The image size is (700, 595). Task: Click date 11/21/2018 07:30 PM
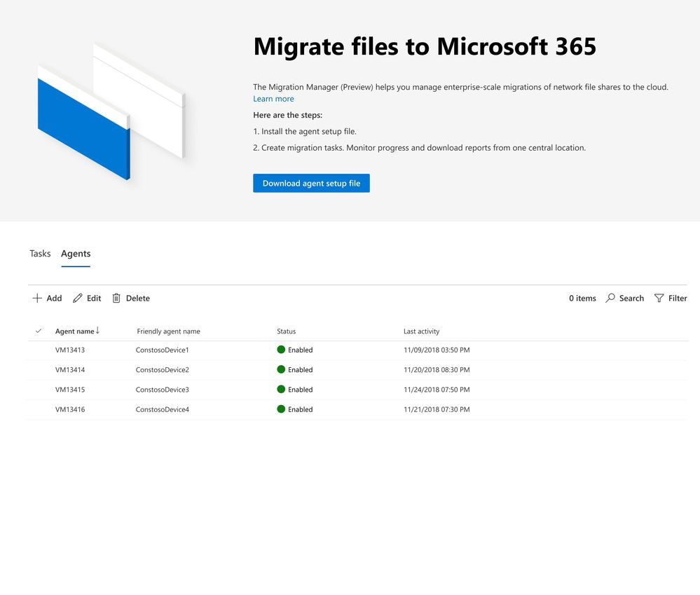tap(437, 409)
